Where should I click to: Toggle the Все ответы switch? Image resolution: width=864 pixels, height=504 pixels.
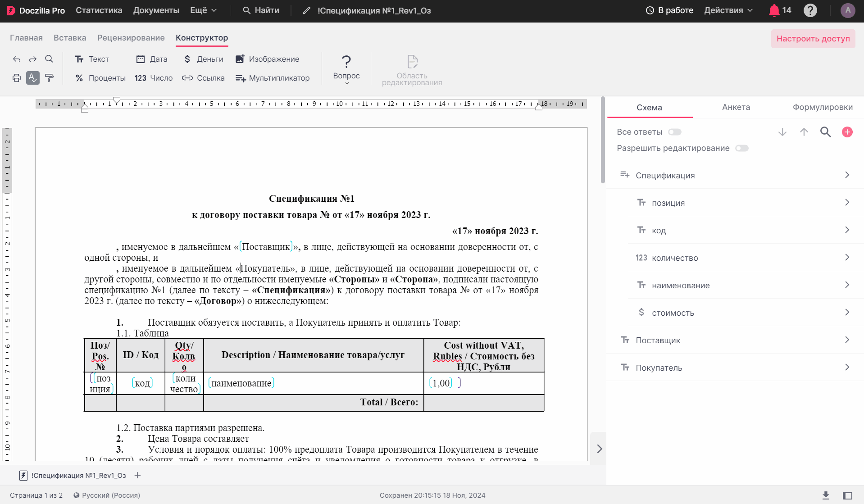pyautogui.click(x=675, y=132)
